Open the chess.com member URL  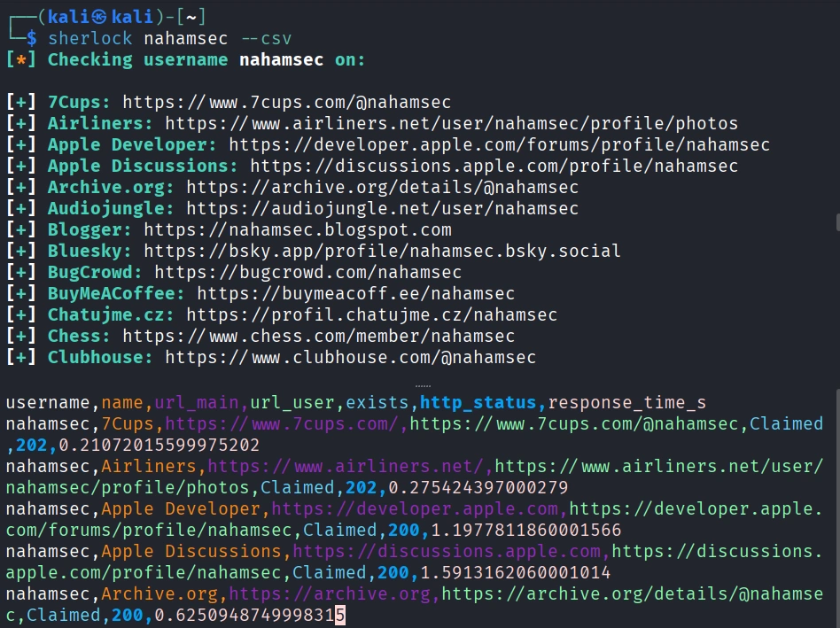pos(319,337)
